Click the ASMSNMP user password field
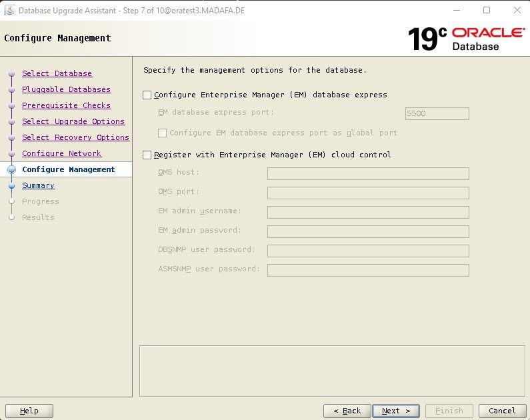530x420 pixels. point(368,270)
